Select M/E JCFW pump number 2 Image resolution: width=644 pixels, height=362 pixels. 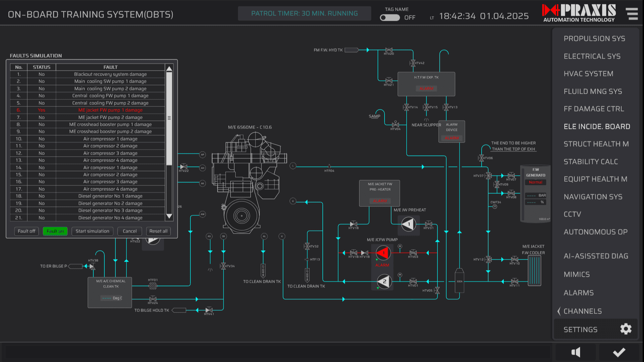pyautogui.click(x=384, y=282)
